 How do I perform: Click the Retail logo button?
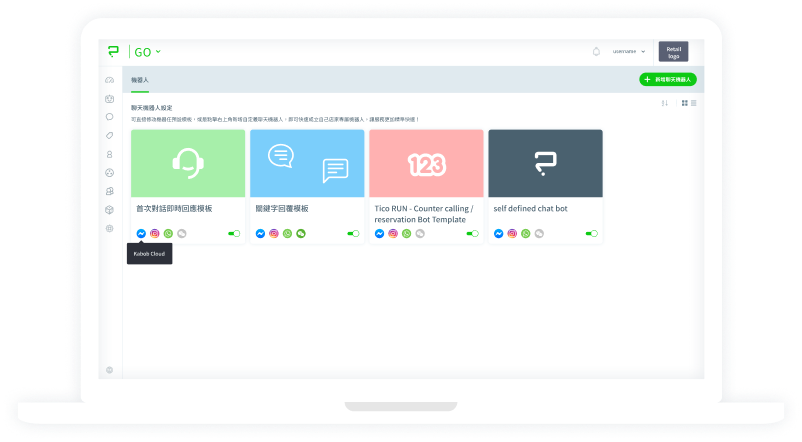[673, 51]
